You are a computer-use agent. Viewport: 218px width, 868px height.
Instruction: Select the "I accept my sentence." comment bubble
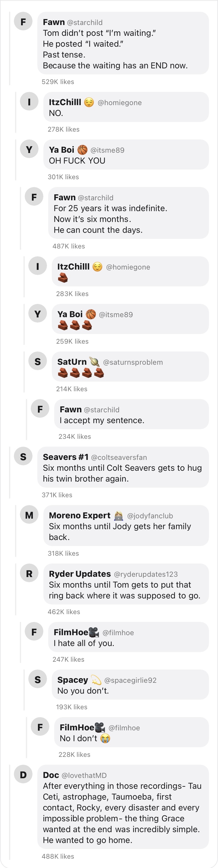pyautogui.click(x=131, y=414)
